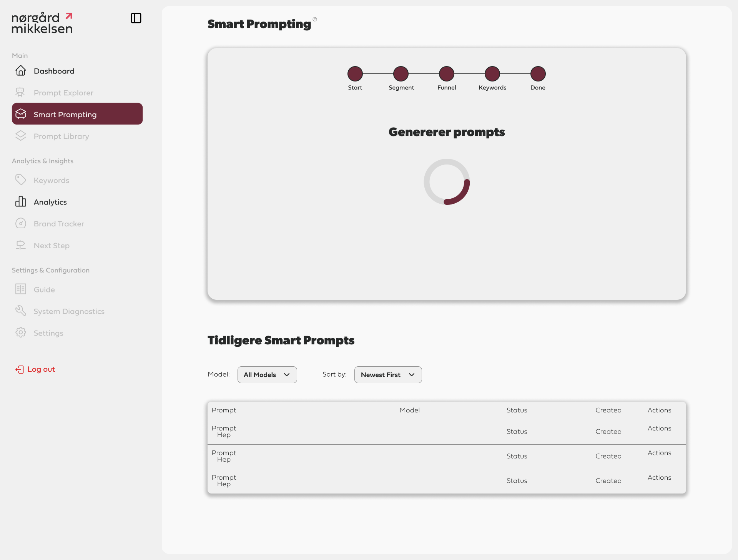Click the Keywords step circle in progress
This screenshot has height=560, width=738.
pyautogui.click(x=492, y=74)
